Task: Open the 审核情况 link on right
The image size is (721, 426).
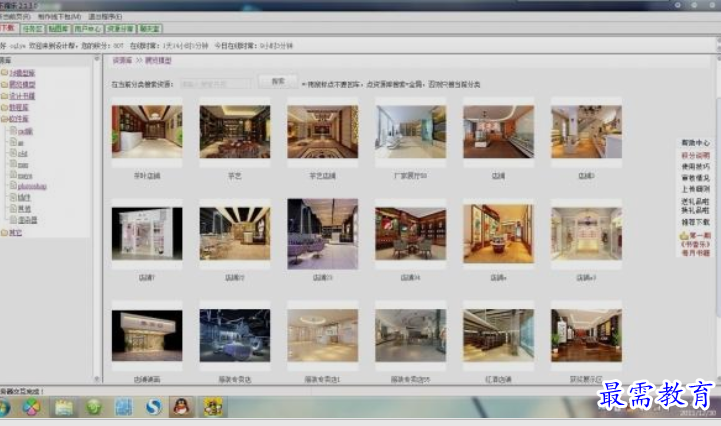Action: click(695, 178)
